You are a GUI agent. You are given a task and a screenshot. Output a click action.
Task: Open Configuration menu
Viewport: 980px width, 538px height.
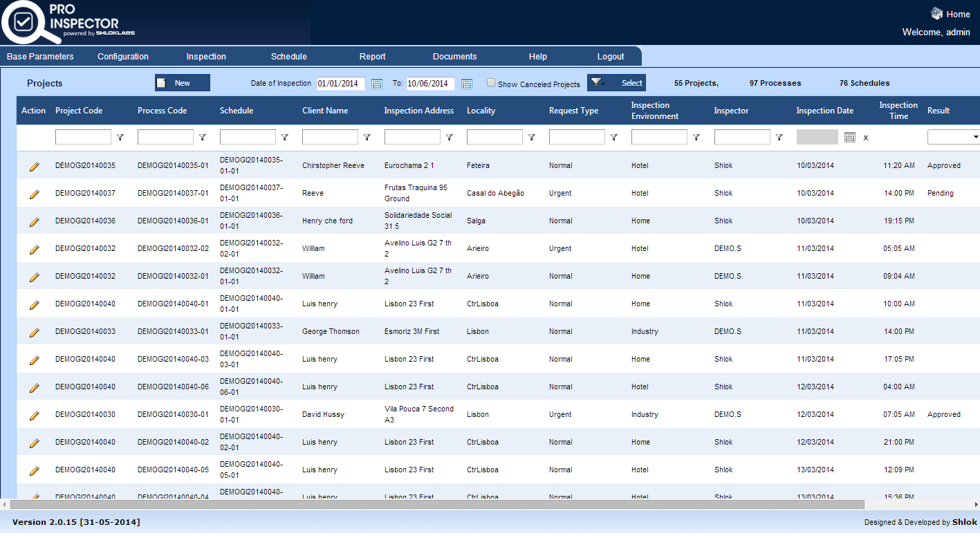point(123,57)
